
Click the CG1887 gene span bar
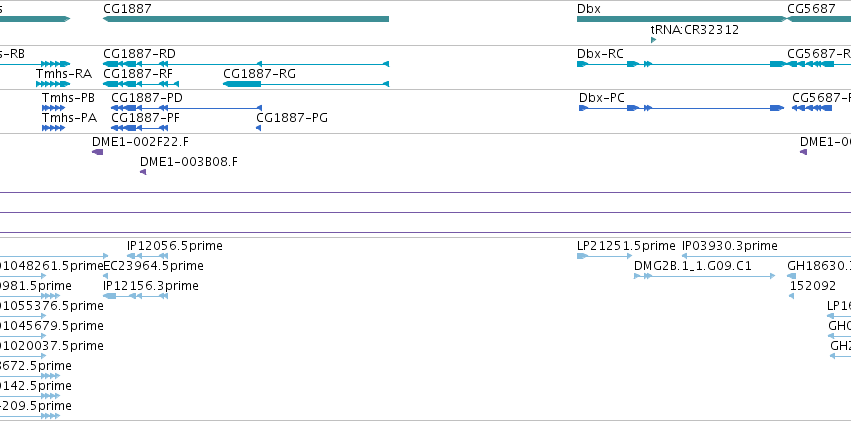[246, 19]
